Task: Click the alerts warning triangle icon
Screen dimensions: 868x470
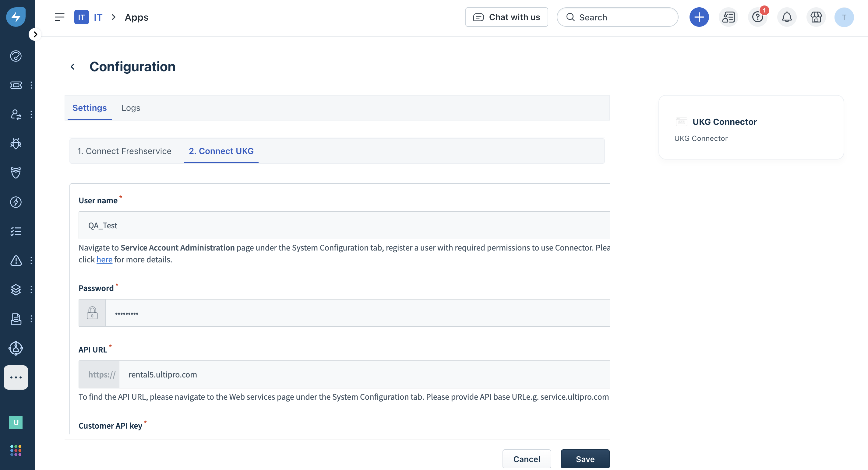Action: [x=16, y=260]
